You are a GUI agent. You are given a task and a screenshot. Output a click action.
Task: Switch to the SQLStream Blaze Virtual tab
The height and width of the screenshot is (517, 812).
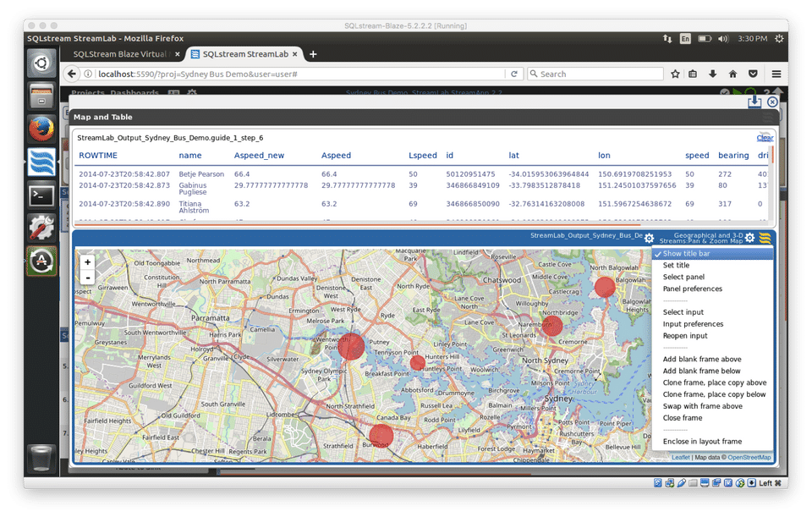[x=119, y=54]
